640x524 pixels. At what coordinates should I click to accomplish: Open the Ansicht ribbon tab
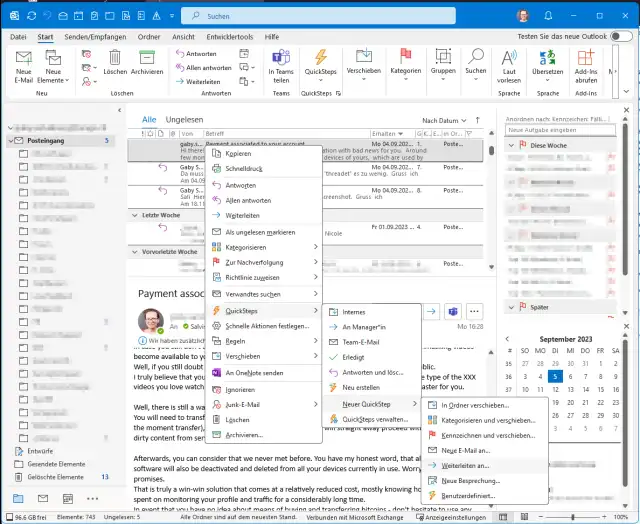click(183, 37)
